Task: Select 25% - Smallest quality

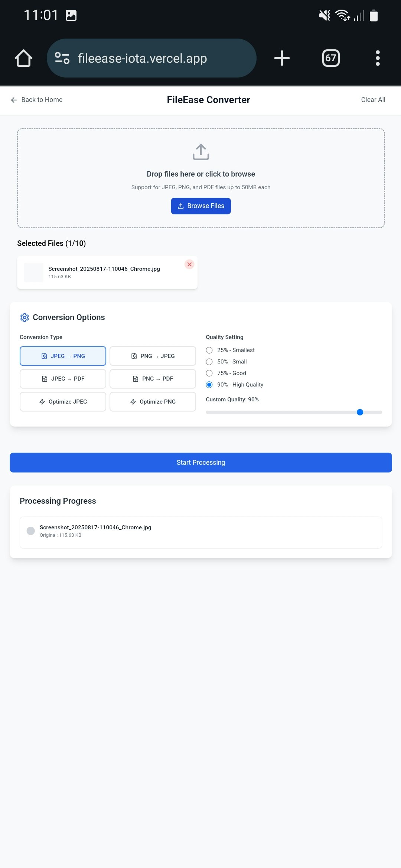Action: 209,350
